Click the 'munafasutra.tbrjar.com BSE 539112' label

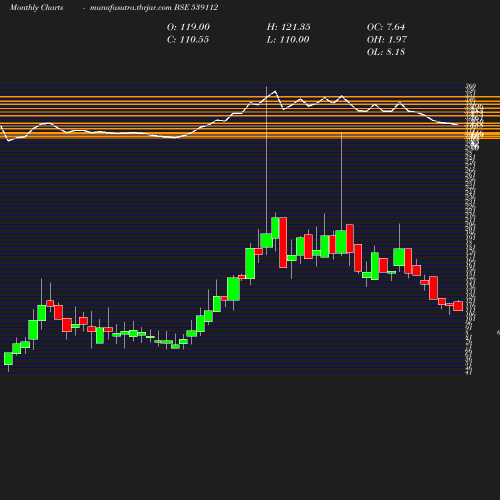coord(154,8)
